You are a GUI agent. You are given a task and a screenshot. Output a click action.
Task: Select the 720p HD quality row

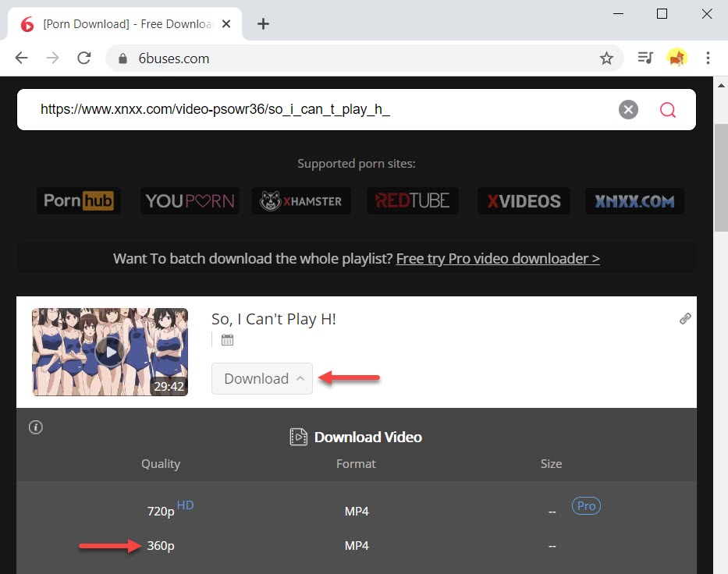(357, 510)
